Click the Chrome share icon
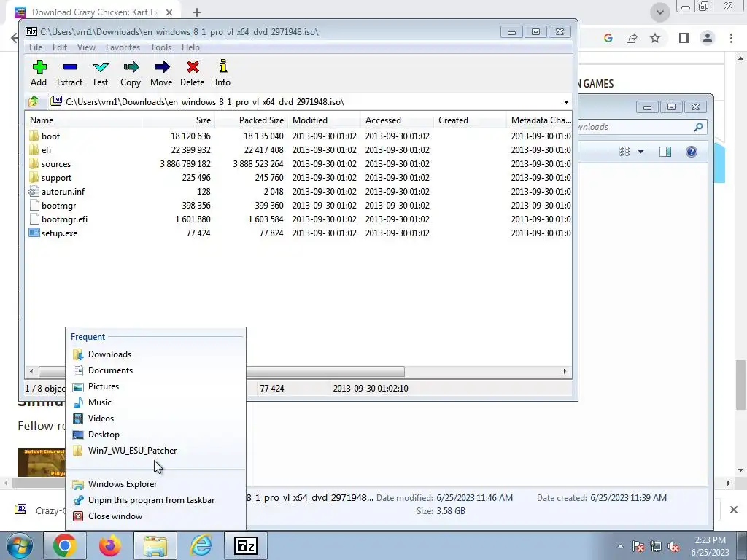747x560 pixels. 632,38
